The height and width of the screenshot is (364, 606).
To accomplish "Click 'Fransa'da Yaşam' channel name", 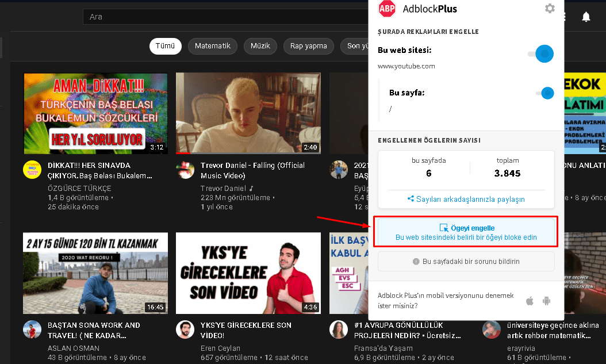I will [x=383, y=348].
